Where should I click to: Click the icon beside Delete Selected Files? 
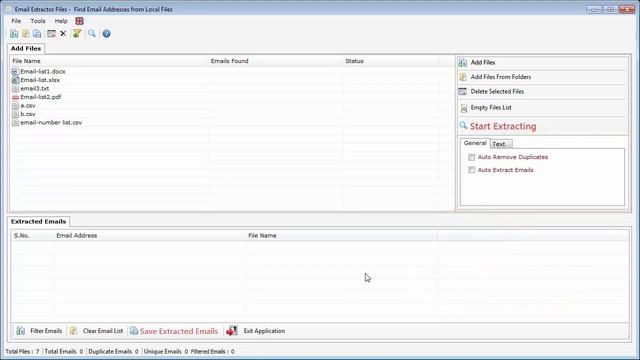pyautogui.click(x=463, y=92)
